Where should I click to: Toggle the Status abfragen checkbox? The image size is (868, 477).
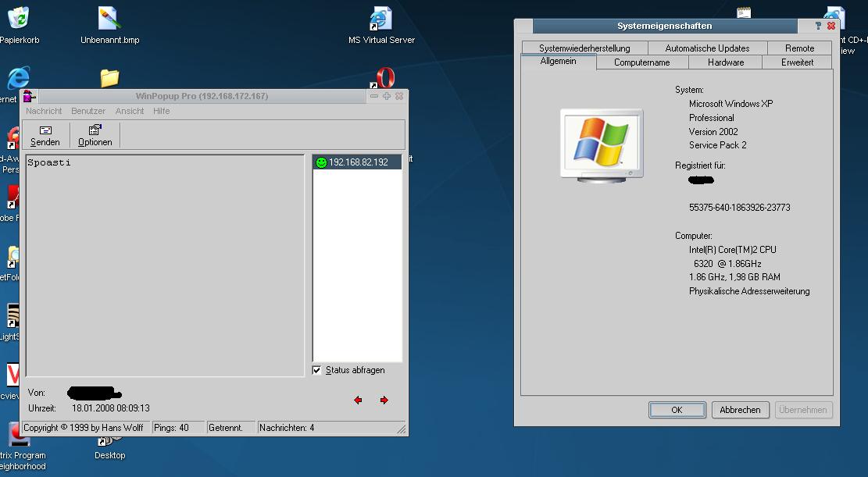[x=316, y=370]
